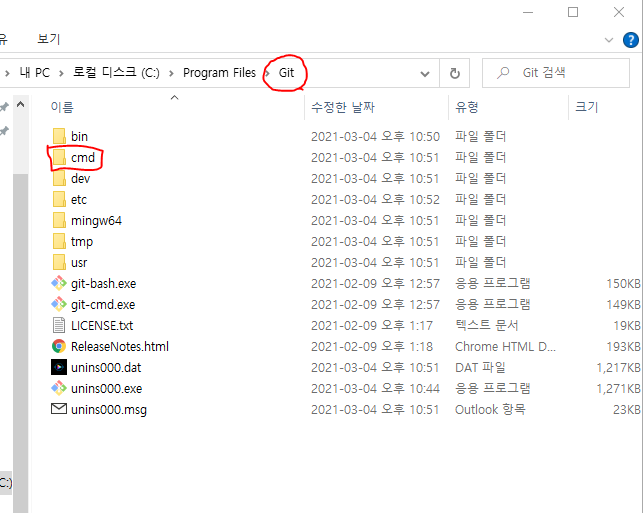Select the file name ReleaseNotes.html
Viewport: 643px width, 513px height.
coord(120,347)
